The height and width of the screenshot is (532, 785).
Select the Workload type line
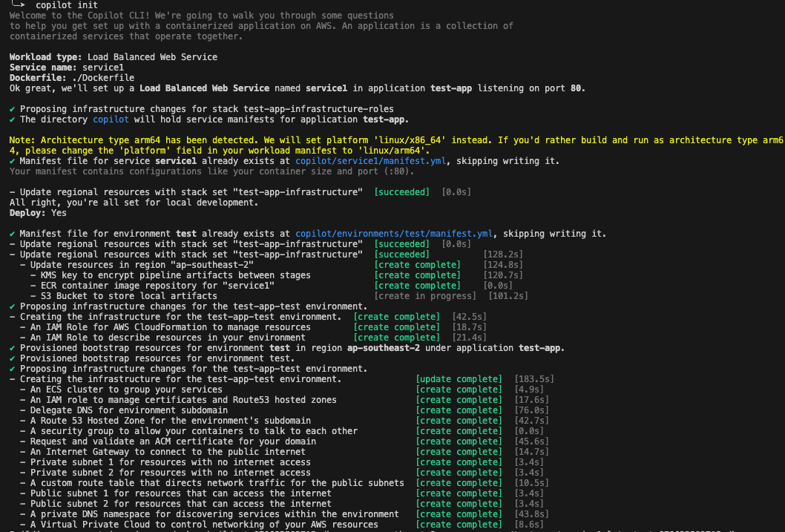[x=111, y=56]
